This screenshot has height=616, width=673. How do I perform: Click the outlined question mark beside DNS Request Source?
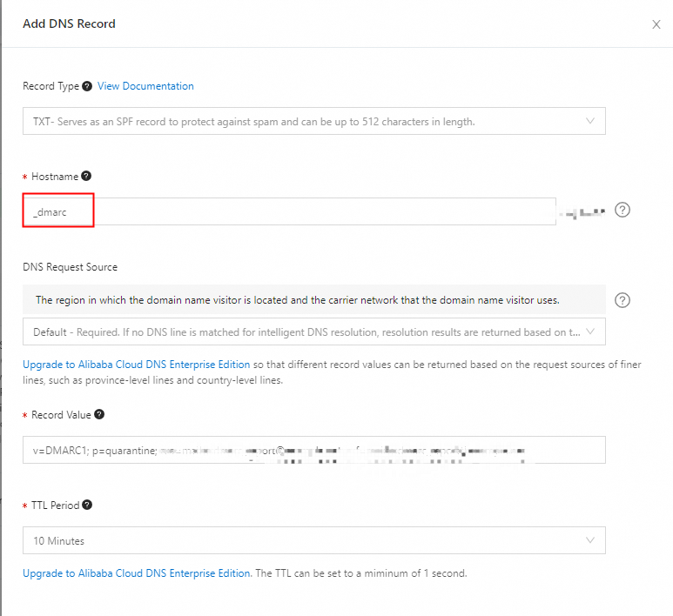623,300
